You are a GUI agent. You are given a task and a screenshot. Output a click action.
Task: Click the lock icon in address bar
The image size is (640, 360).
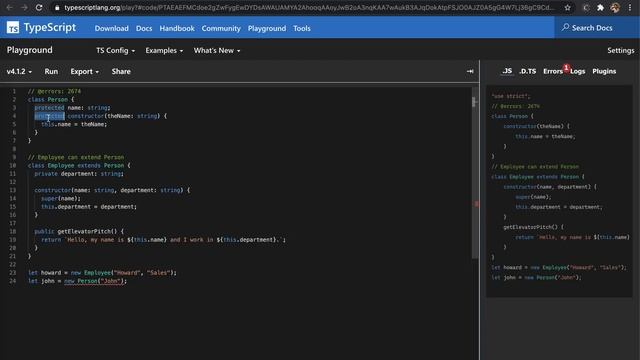(x=57, y=8)
